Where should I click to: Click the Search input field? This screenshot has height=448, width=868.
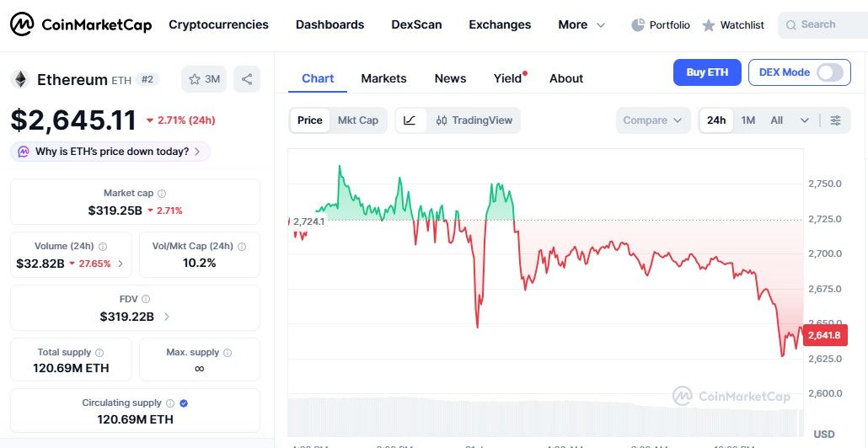coord(822,25)
